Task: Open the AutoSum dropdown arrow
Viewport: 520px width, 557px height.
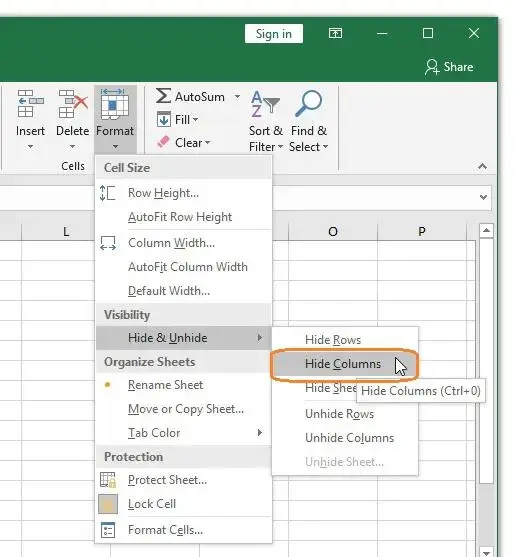Action: (x=237, y=96)
